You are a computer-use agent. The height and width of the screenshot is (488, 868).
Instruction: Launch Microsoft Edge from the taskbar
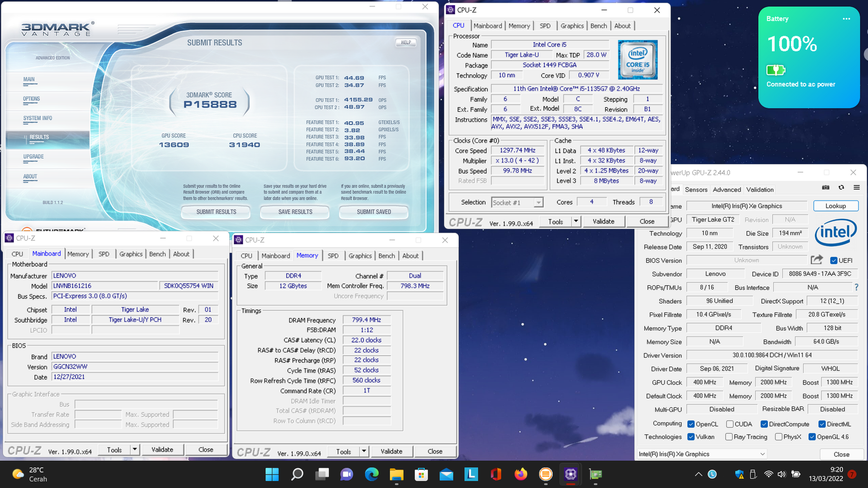point(372,474)
